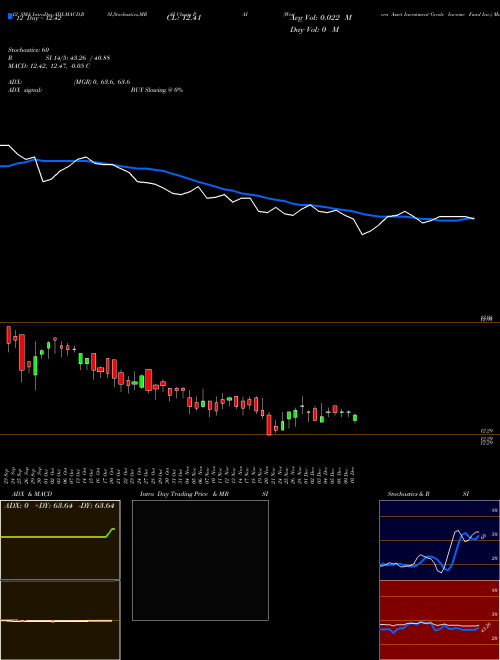Click the lowest red candlestick touching the lower orange line

tap(269, 425)
